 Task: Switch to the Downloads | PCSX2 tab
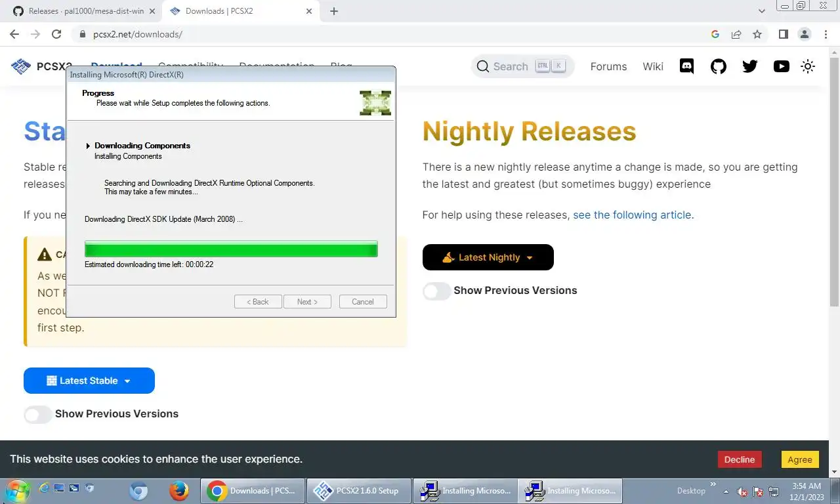coord(242,11)
